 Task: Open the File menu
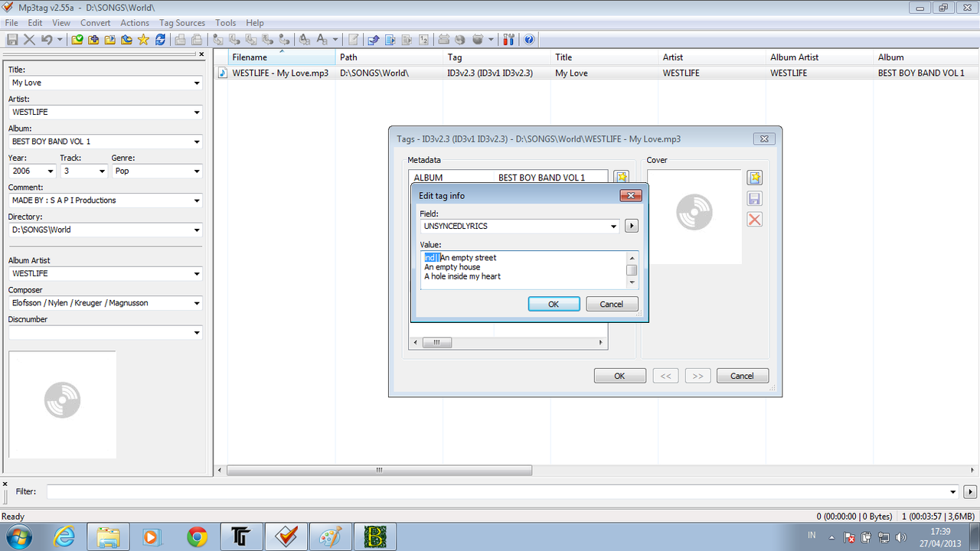(x=11, y=23)
